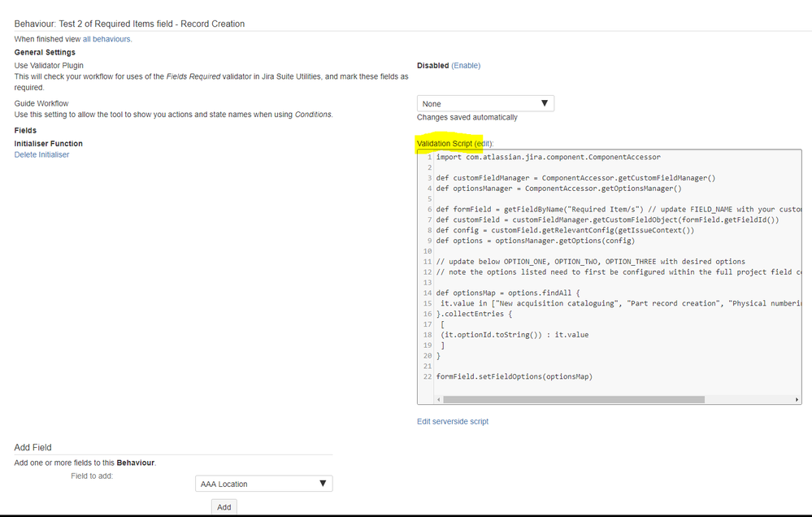Open the Field to add dropdown
Viewport: 812px width, 517px height.
263,484
